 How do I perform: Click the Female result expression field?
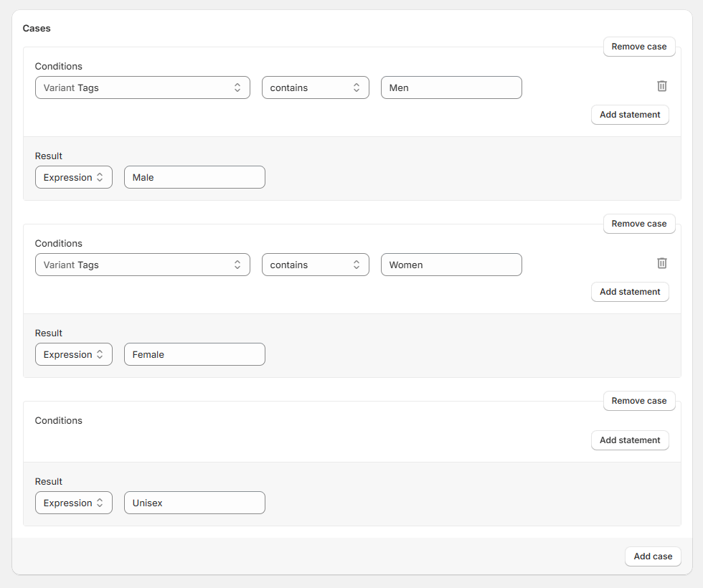point(194,354)
